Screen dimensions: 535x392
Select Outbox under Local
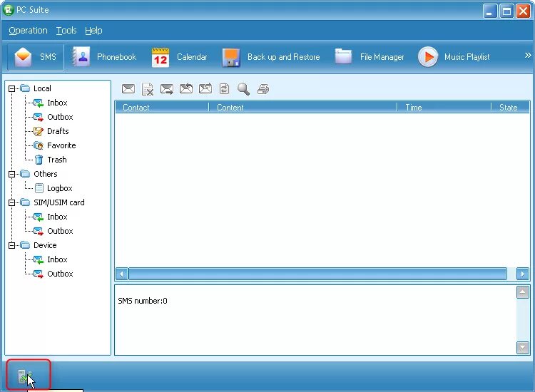click(x=53, y=117)
